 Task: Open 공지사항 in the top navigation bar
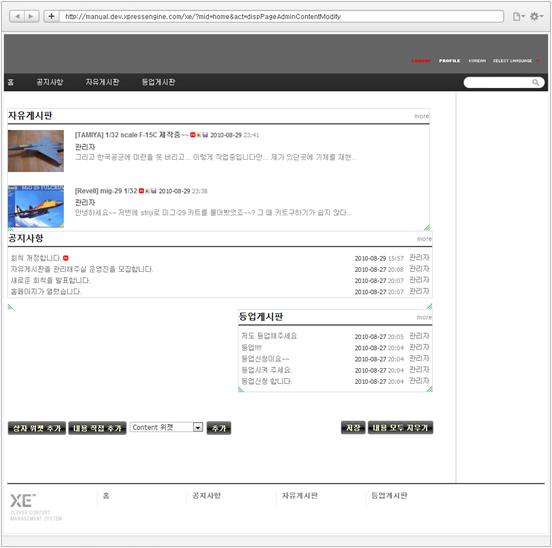click(50, 82)
